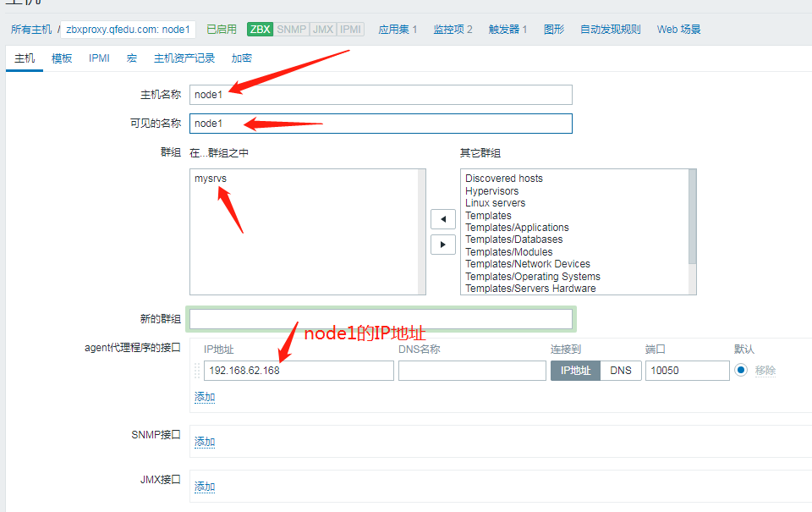The height and width of the screenshot is (512, 812).
Task: Select Hypervisors in other groups
Action: pyautogui.click(x=491, y=190)
